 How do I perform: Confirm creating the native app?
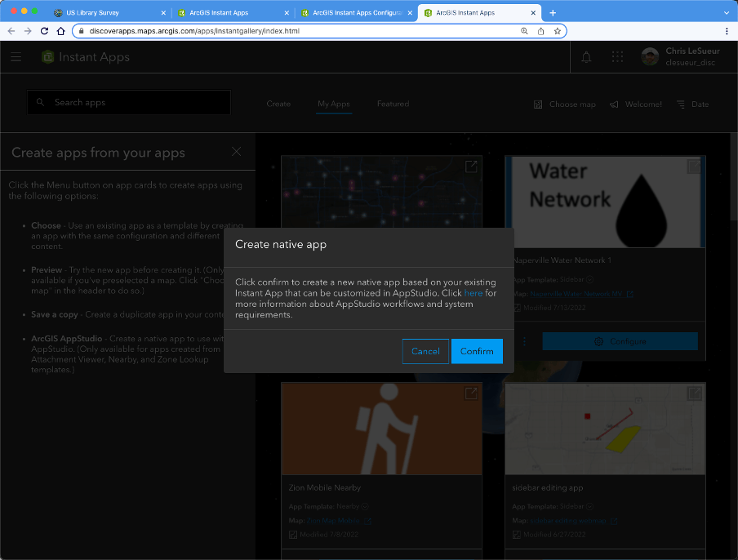pyautogui.click(x=477, y=351)
